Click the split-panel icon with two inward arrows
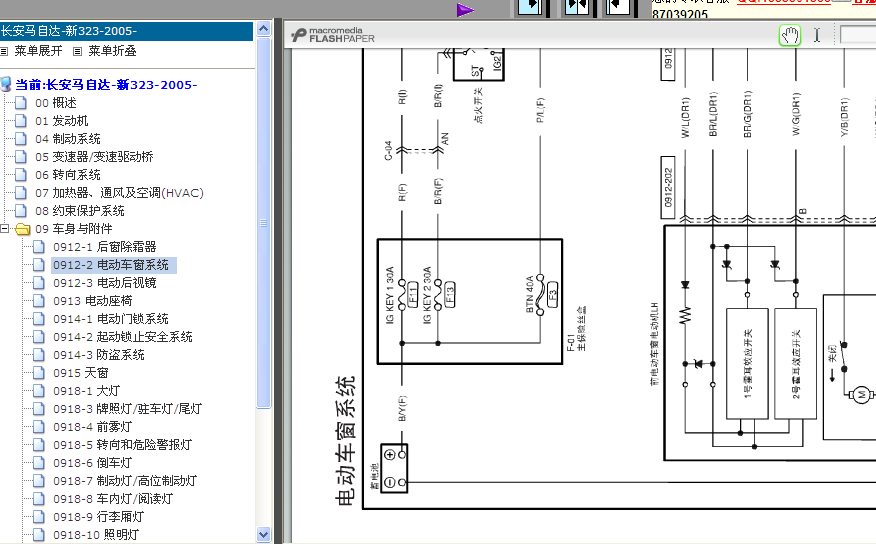This screenshot has height=544, width=876. coord(577,7)
